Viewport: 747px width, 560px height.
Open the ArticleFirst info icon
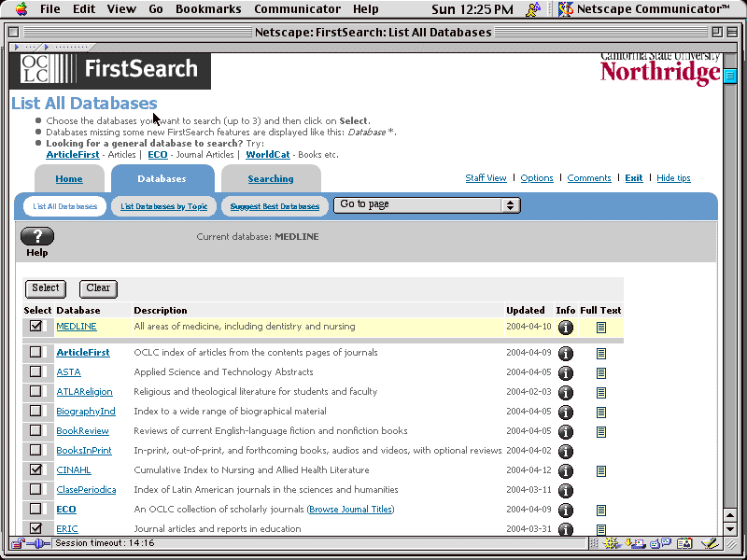coord(566,354)
